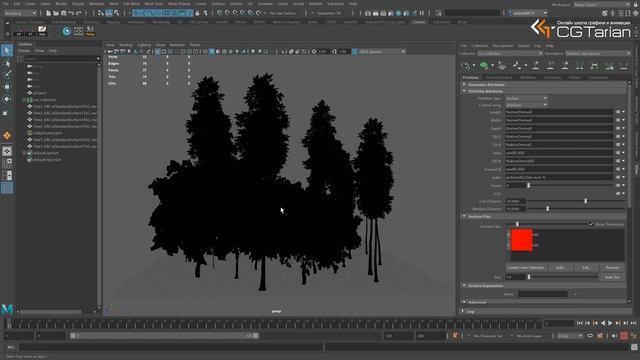The image size is (640, 360).
Task: Open the Primitives tab in XGen
Action: pyautogui.click(x=471, y=78)
